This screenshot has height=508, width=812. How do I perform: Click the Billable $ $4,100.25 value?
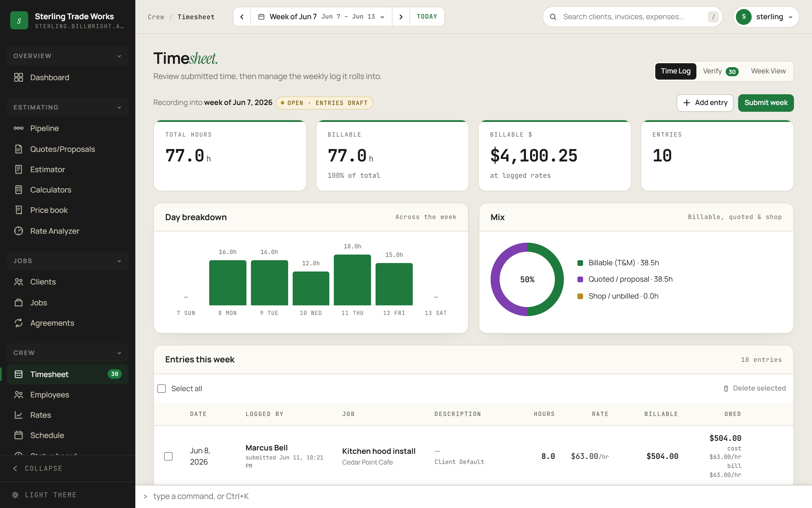[533, 156]
